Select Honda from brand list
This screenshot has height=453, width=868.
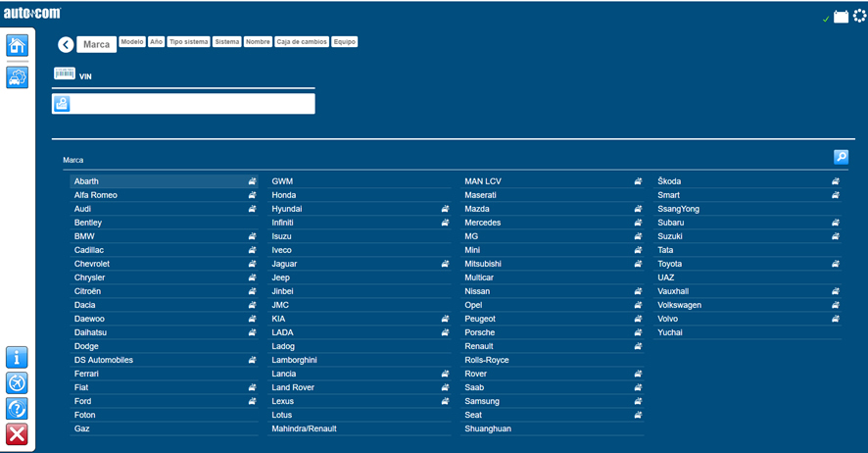(360, 195)
